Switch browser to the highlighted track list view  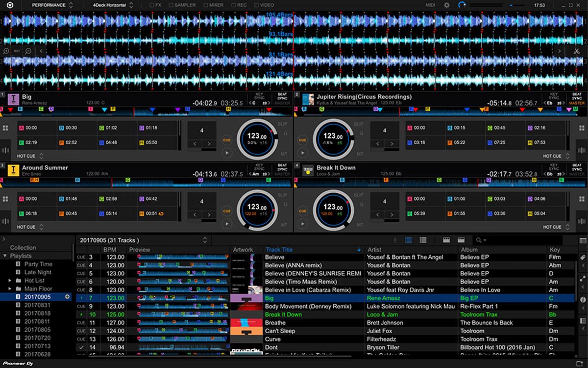408,240
